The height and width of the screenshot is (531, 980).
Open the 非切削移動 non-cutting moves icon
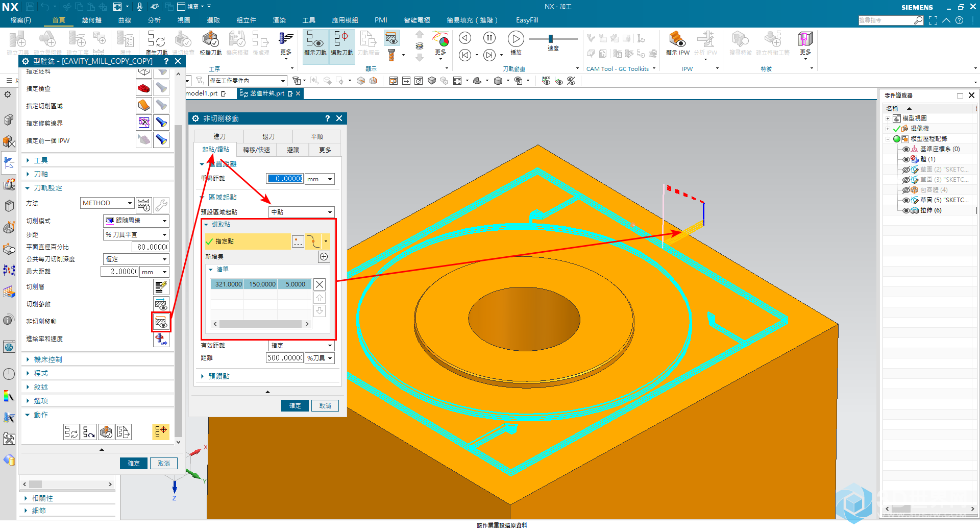(161, 322)
